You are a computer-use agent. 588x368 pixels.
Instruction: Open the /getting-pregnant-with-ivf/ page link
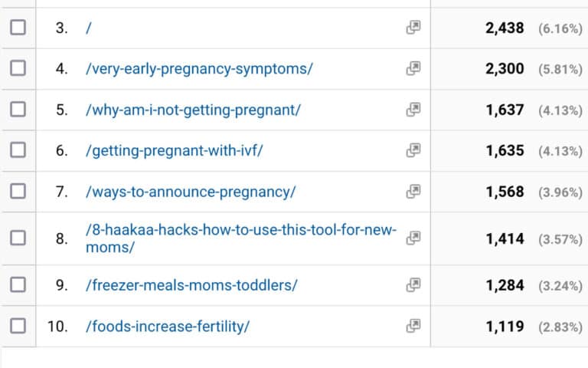click(175, 151)
